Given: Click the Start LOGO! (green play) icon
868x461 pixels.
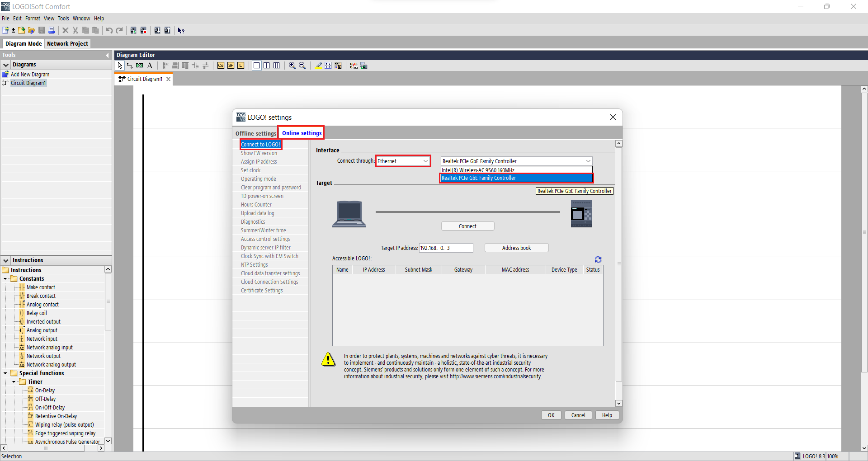Looking at the screenshot, I should pos(133,30).
